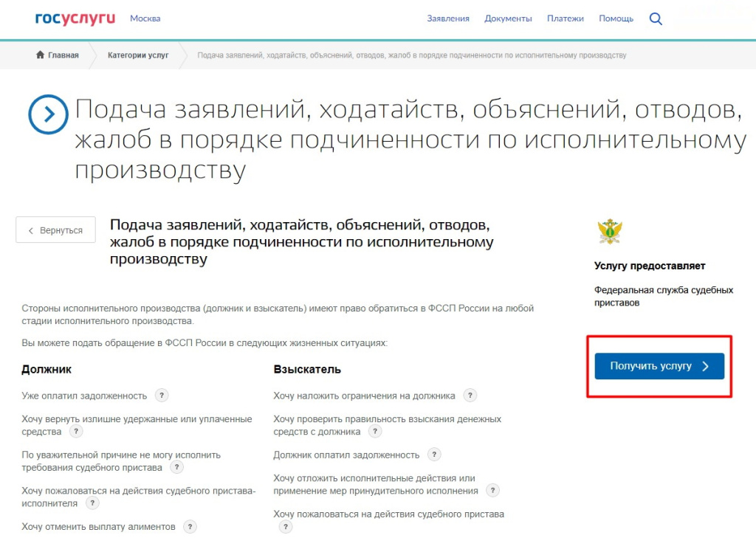Open the Помощь section
756x538 pixels.
pyautogui.click(x=616, y=18)
